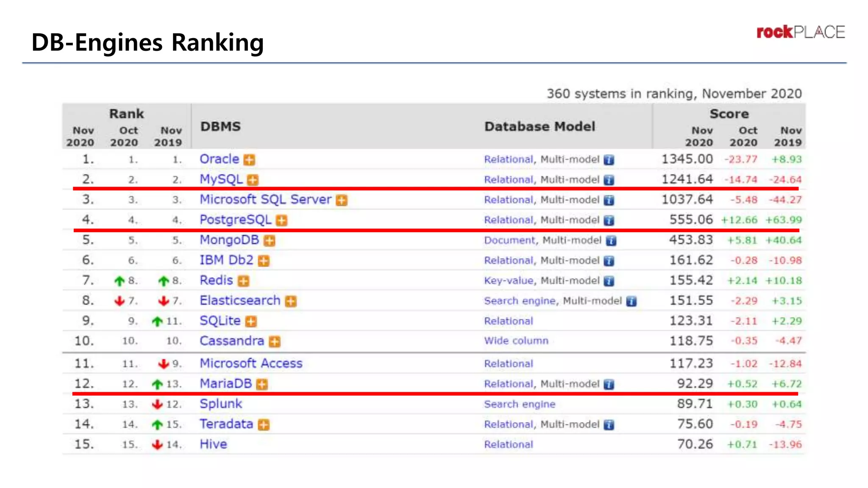Click the Database Model column header
The width and height of the screenshot is (868, 488).
click(x=540, y=126)
